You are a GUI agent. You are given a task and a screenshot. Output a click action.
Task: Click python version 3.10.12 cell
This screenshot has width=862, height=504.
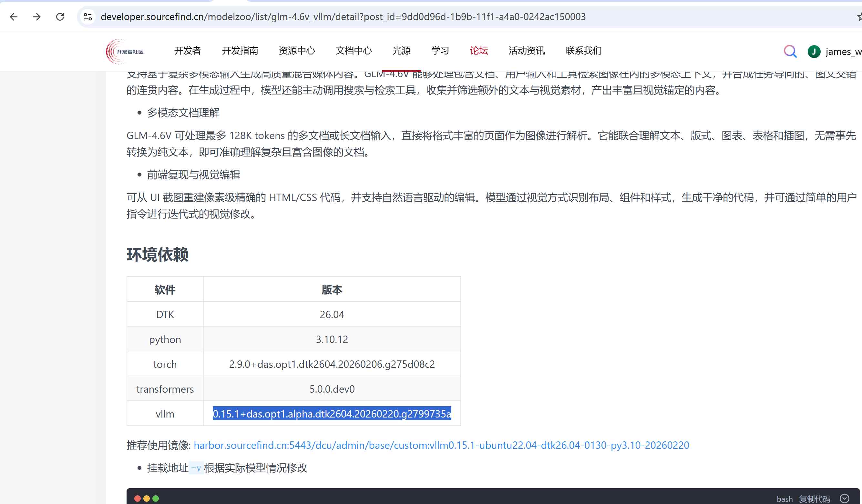[x=332, y=339]
